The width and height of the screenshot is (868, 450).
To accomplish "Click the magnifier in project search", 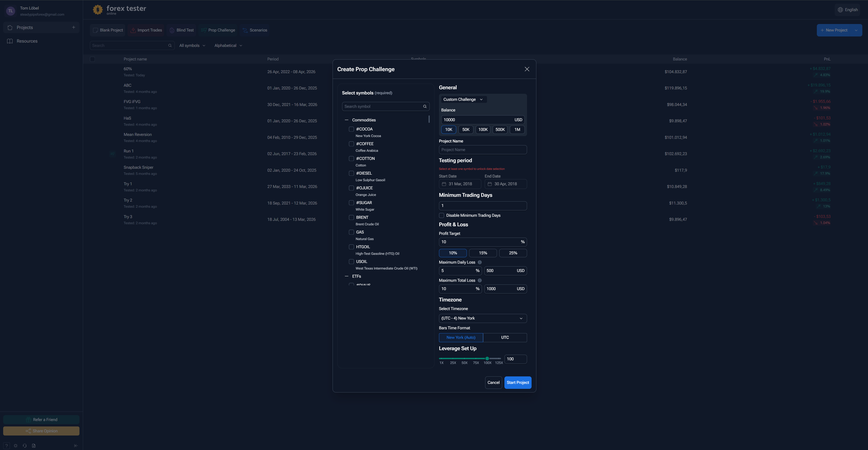I will click(170, 46).
